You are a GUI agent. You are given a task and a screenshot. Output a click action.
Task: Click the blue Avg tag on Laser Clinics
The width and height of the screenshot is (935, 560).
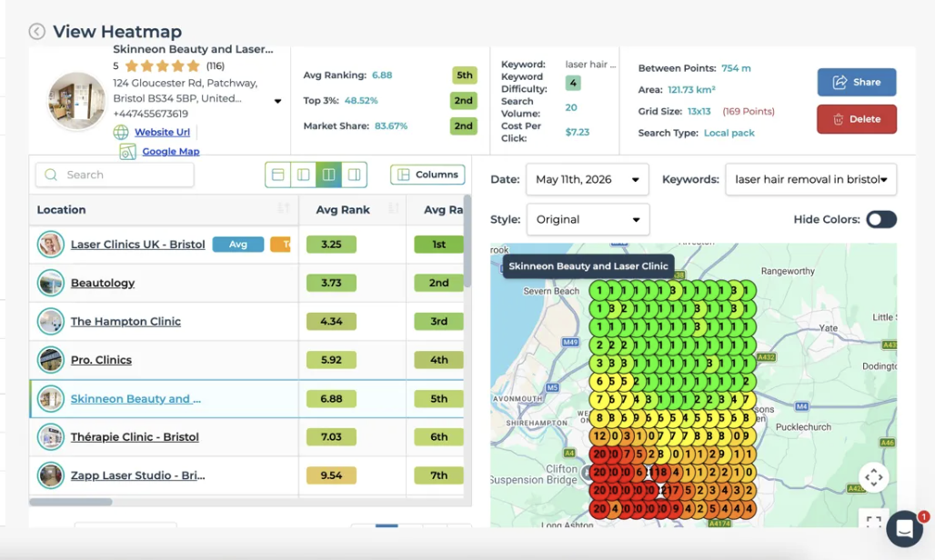[238, 245]
